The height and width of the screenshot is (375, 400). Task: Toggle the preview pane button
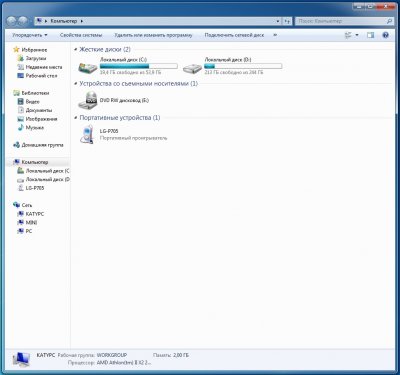pyautogui.click(x=370, y=35)
